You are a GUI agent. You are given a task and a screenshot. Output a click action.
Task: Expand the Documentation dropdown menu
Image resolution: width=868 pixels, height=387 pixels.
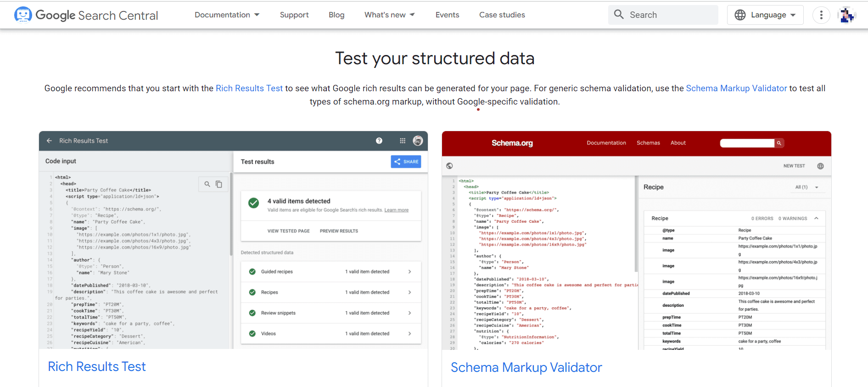pos(227,15)
